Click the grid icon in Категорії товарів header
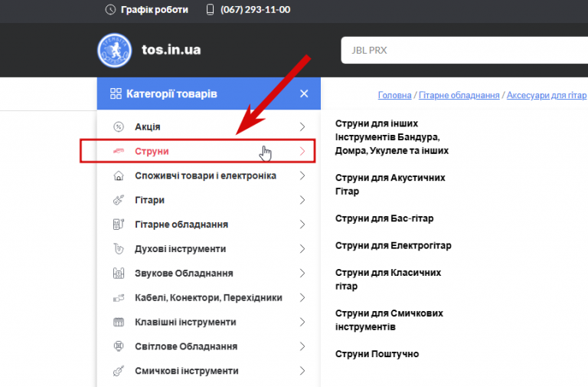588x387 pixels. [116, 93]
